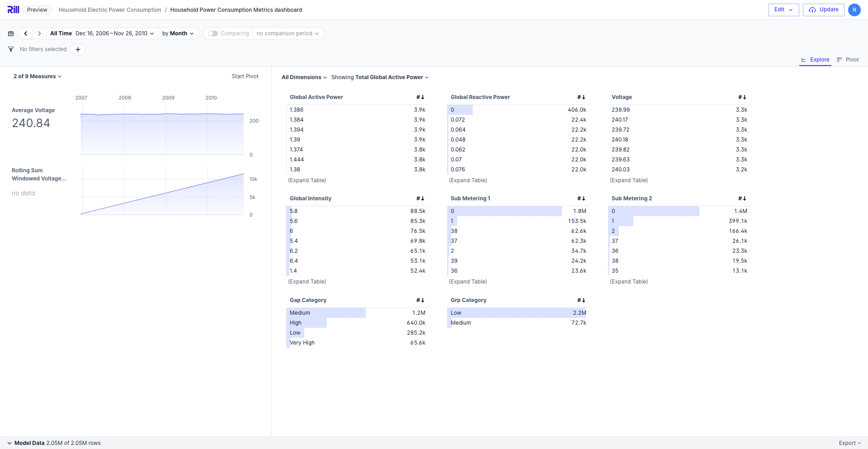This screenshot has height=449, width=868.
Task: Go to next time period arrow
Action: point(39,33)
